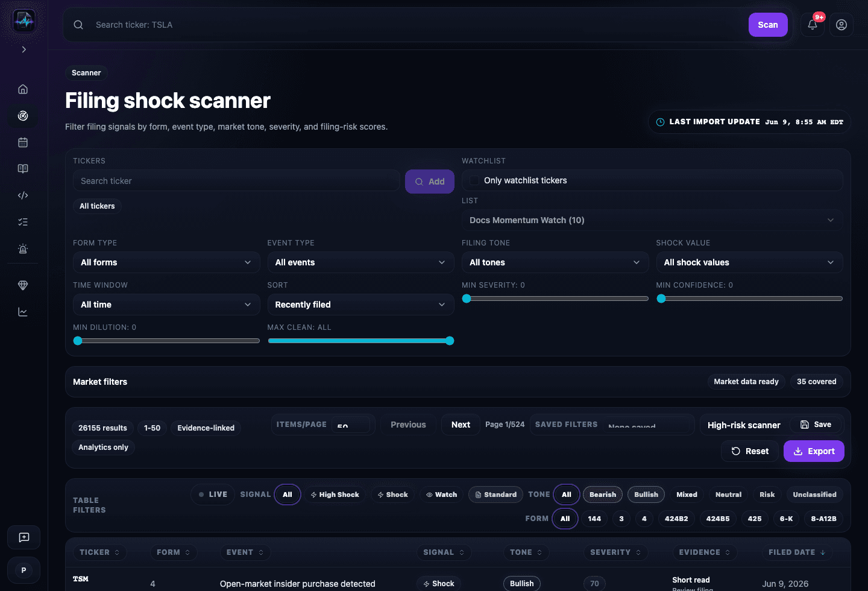Viewport: 868px width, 591px height.
Task: Focus the Search ticker: TSLA field
Action: coord(416,25)
